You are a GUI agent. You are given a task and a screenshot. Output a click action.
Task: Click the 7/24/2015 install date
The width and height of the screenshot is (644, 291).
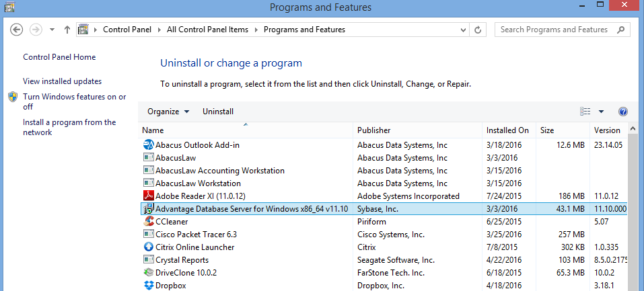(x=504, y=196)
